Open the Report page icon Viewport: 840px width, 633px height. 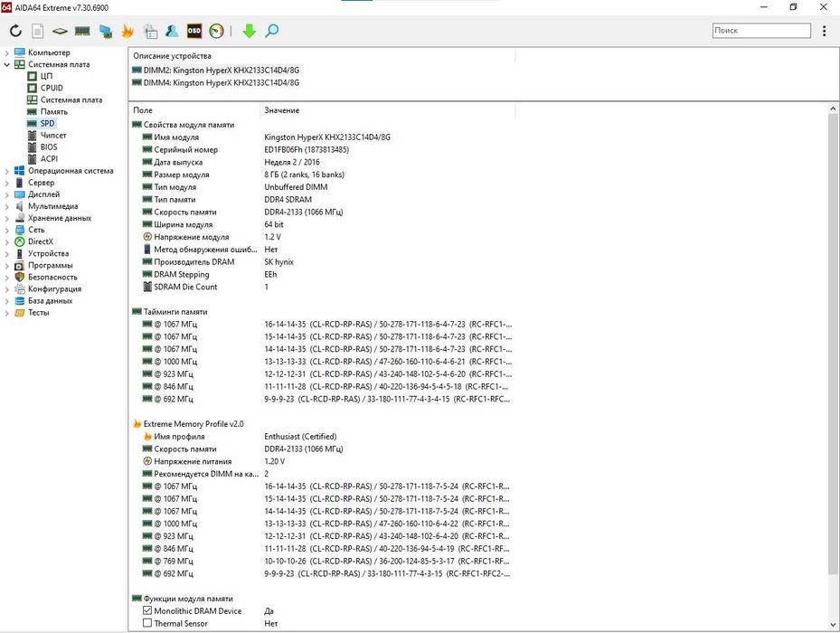point(37,31)
